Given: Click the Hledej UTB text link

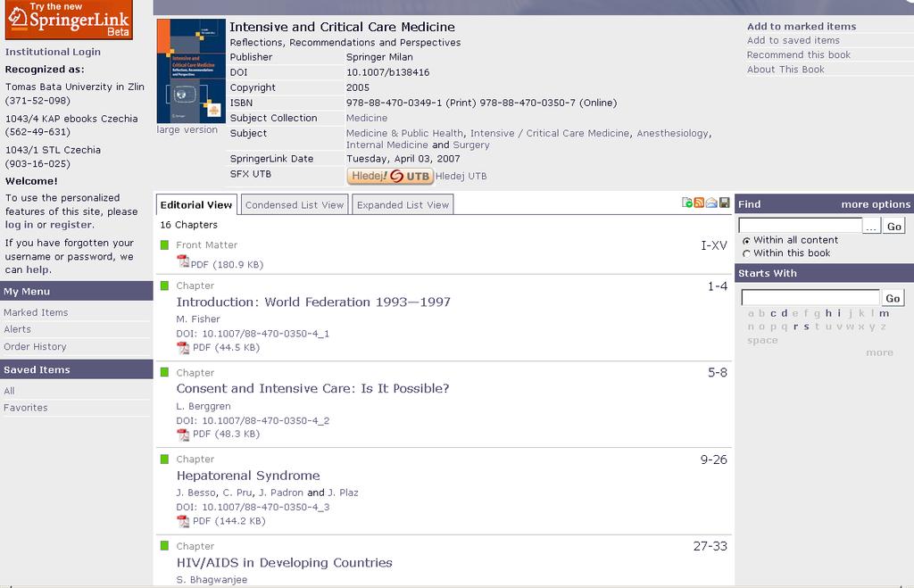Looking at the screenshot, I should (461, 176).
